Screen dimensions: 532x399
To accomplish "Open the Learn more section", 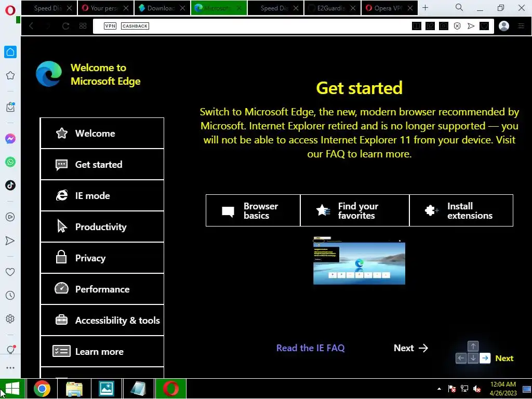I will click(102, 352).
